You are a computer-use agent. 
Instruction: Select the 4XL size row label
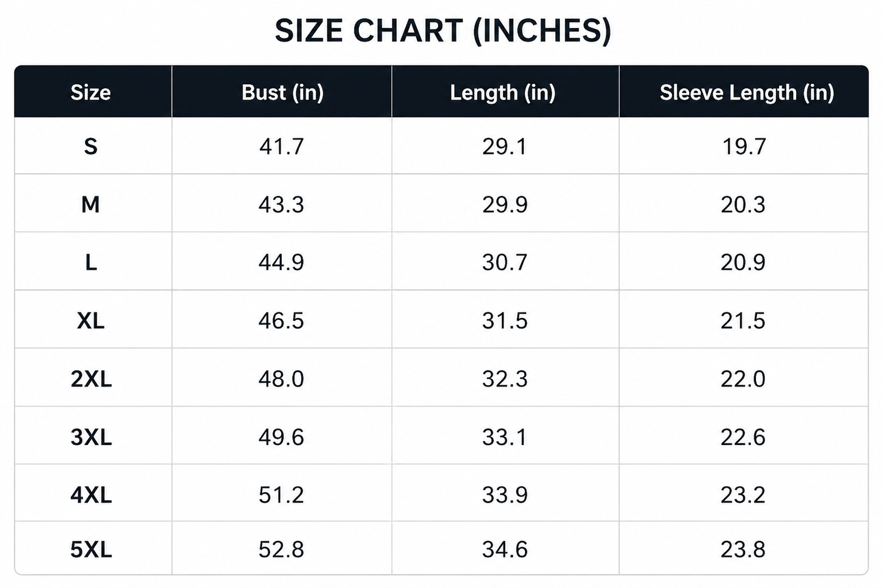click(91, 495)
